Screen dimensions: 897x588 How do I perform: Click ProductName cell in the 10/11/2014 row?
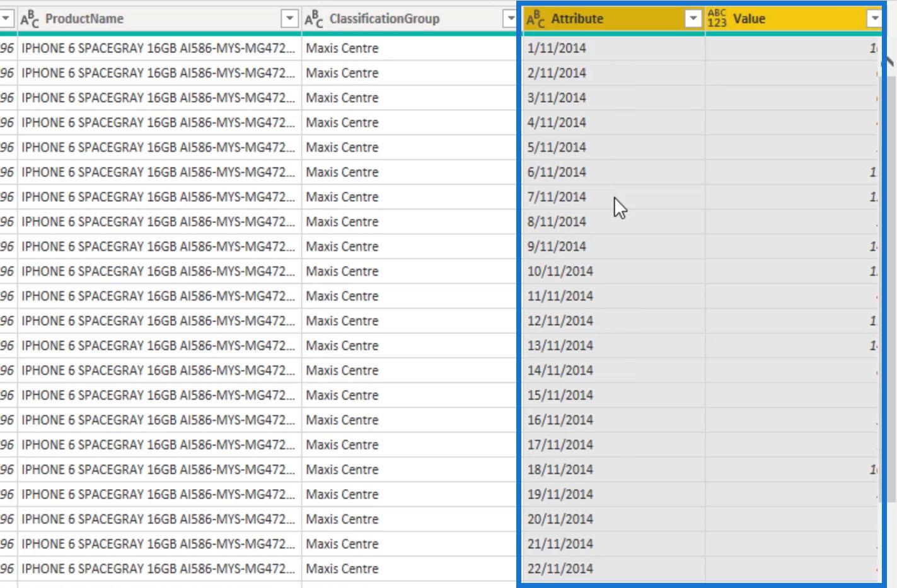pos(159,271)
